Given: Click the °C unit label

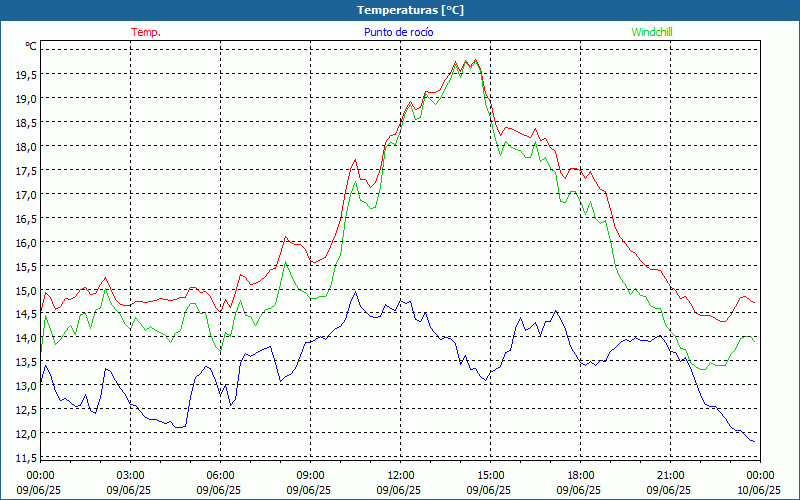Looking at the screenshot, I should (x=31, y=46).
